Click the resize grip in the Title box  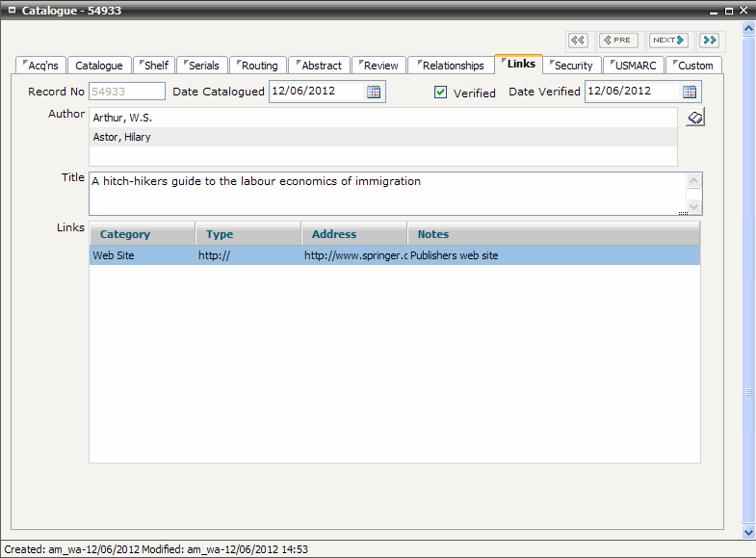coord(683,211)
